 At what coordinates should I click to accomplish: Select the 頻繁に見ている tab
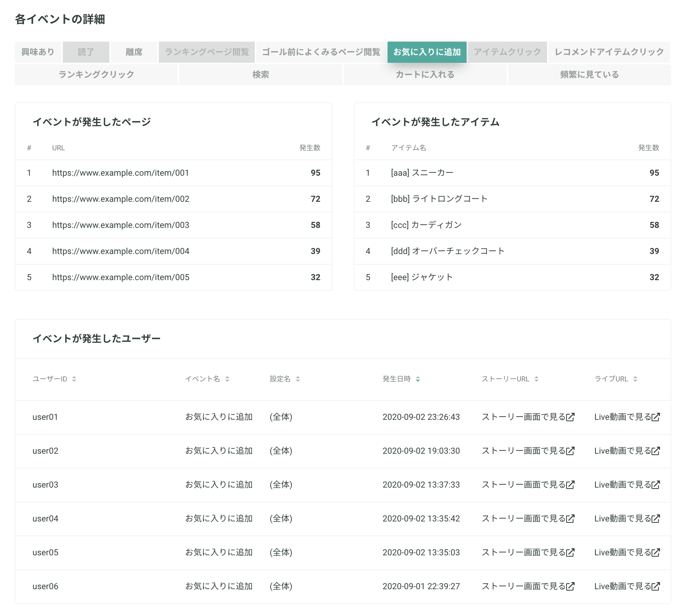point(589,74)
